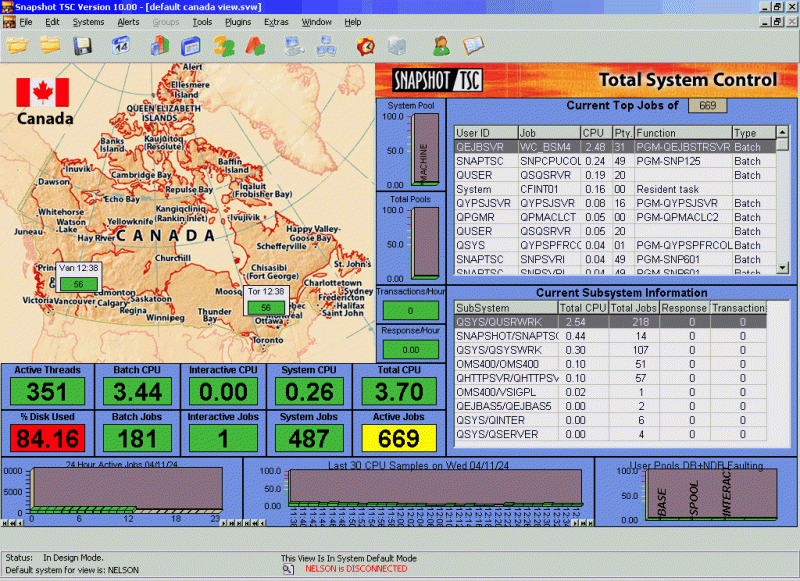Expand the Current Top Jobs counter dropdown
The width and height of the screenshot is (800, 581).
pyautogui.click(x=706, y=104)
